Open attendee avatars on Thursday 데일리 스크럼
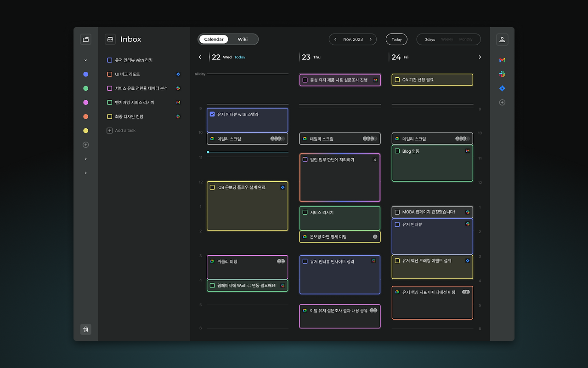The image size is (588, 368). click(369, 138)
